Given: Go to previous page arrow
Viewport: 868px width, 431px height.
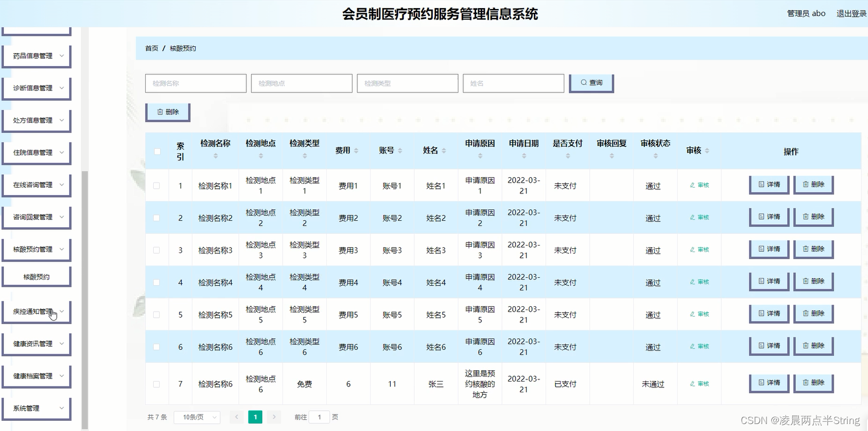Looking at the screenshot, I should point(236,417).
